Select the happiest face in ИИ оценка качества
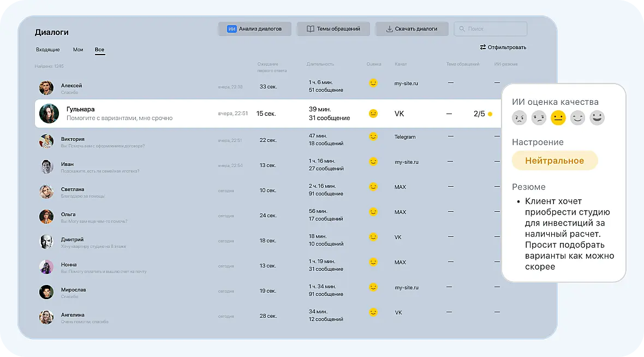 597,118
